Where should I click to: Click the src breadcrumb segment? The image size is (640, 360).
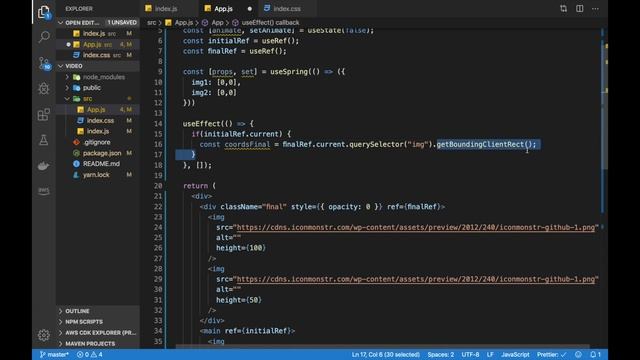click(x=151, y=23)
